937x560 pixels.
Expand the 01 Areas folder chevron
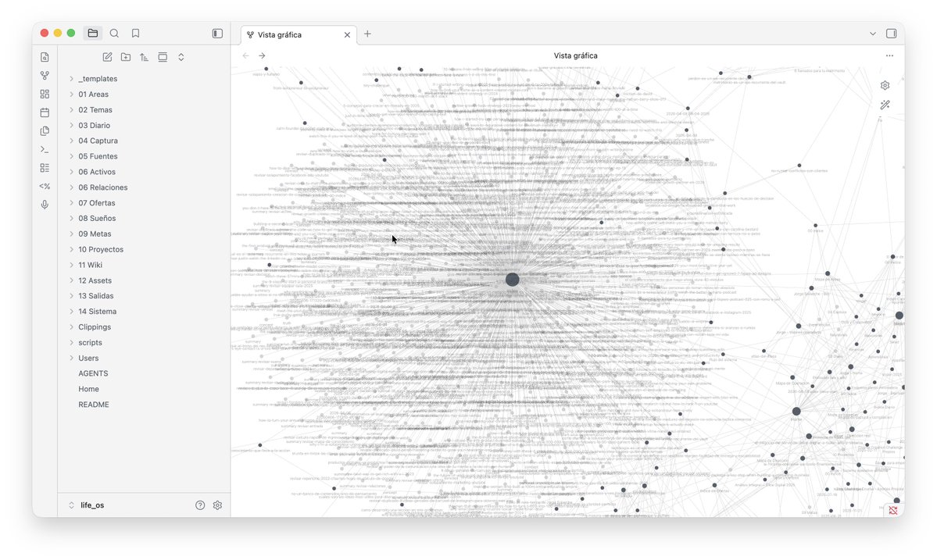pos(71,95)
